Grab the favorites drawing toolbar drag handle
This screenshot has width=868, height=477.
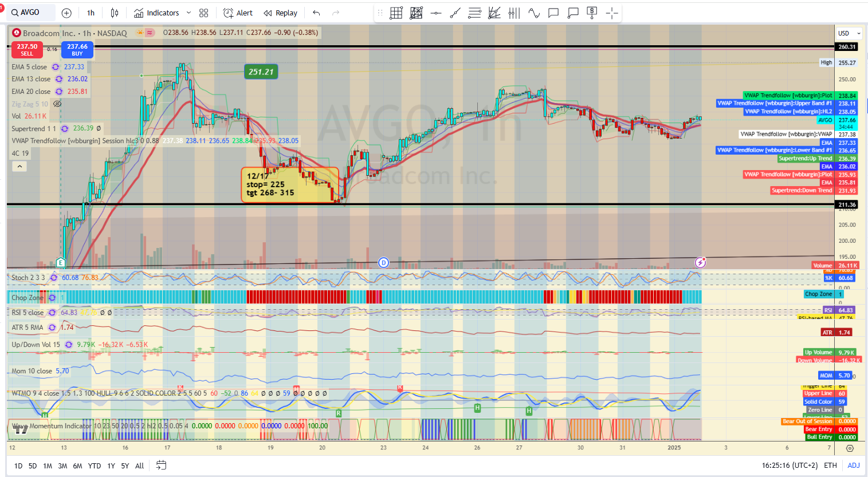(x=380, y=13)
